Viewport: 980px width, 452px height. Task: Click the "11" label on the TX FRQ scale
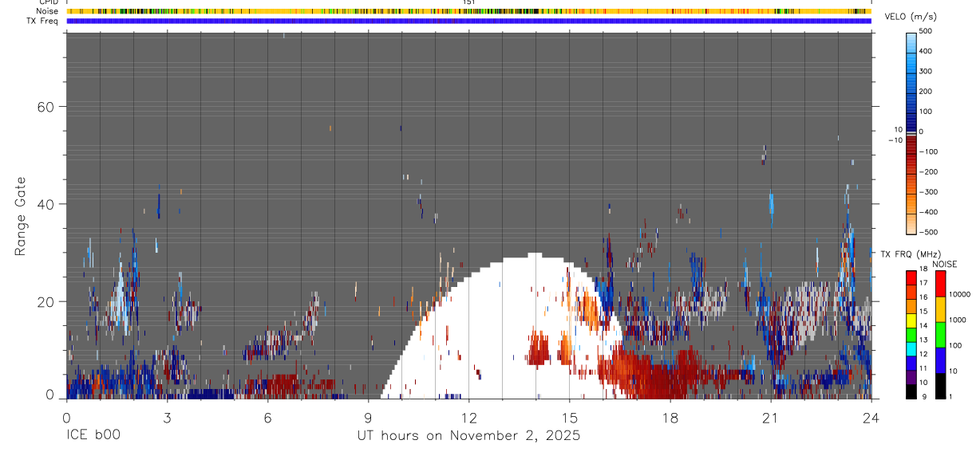924,368
